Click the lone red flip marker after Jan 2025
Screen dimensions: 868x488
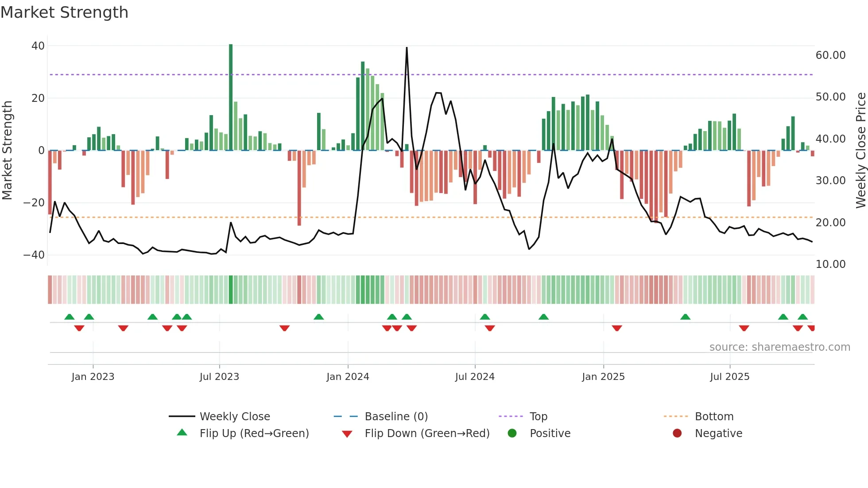point(617,328)
